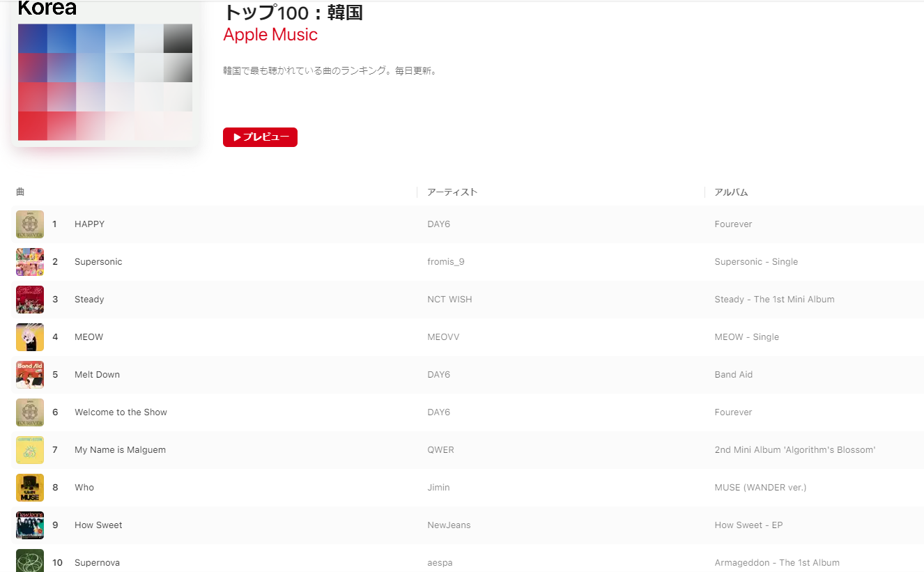
Task: Open album Band Aid
Action: click(733, 375)
